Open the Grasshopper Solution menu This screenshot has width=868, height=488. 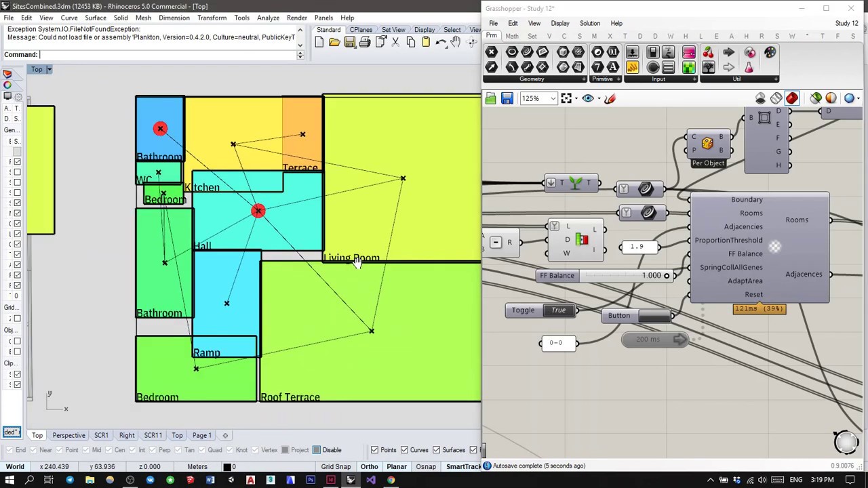[589, 23]
